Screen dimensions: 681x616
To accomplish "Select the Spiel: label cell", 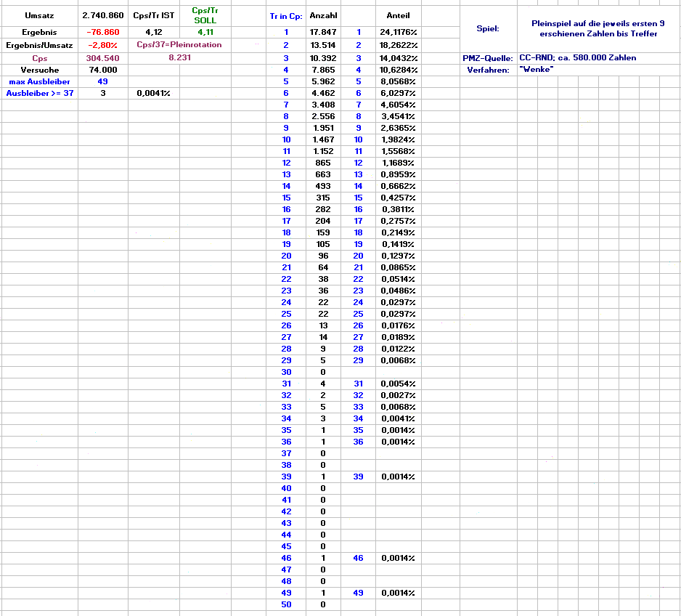I will (x=488, y=28).
